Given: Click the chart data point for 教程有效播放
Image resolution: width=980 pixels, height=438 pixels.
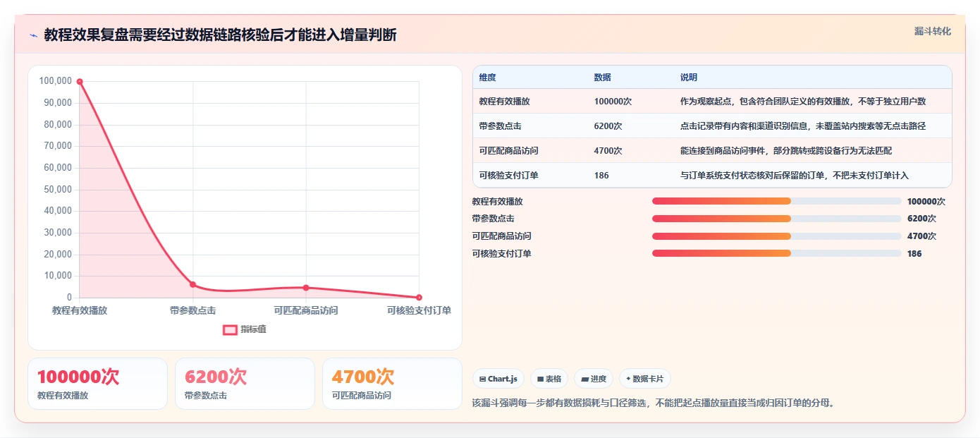Looking at the screenshot, I should point(80,82).
